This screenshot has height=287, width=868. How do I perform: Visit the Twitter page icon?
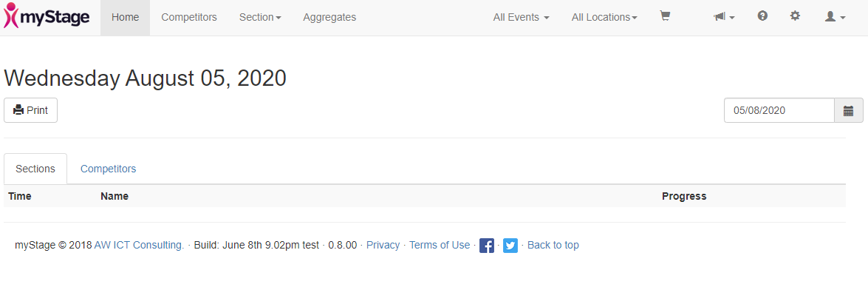[x=510, y=246]
